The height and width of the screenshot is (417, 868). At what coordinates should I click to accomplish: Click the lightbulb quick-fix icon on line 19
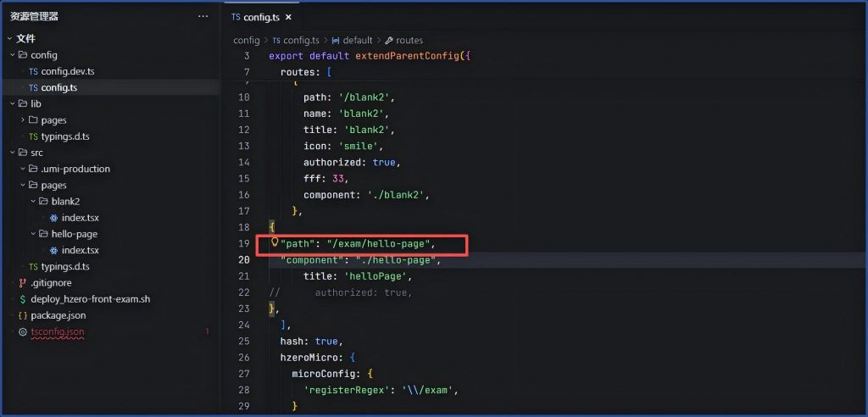click(275, 242)
